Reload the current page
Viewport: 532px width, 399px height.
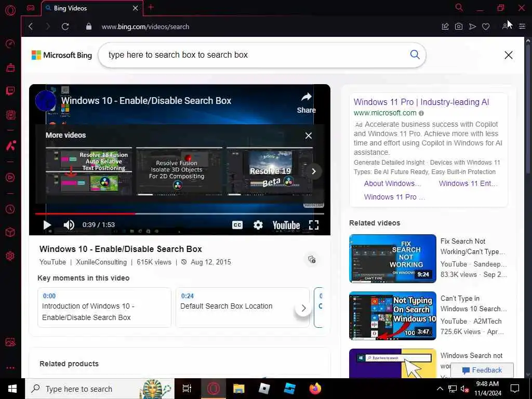pyautogui.click(x=65, y=26)
